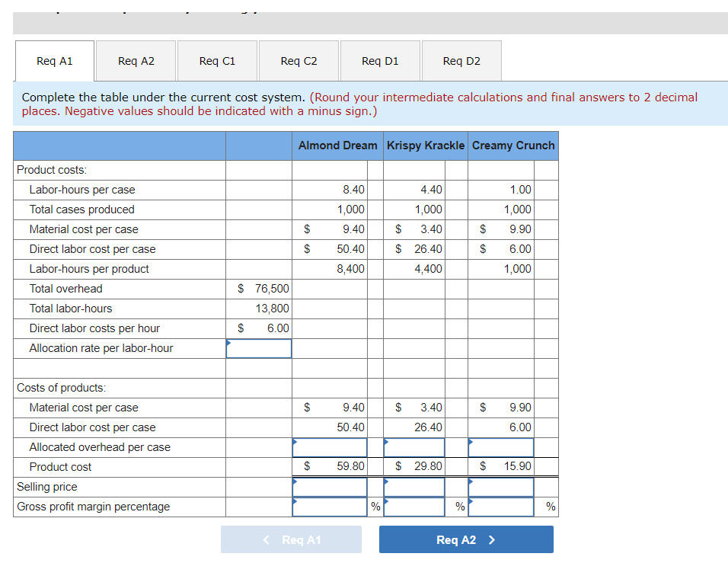Click Krispy Krackle labor-hours per product 4,400
Screen dimensions: 728x563
point(428,269)
